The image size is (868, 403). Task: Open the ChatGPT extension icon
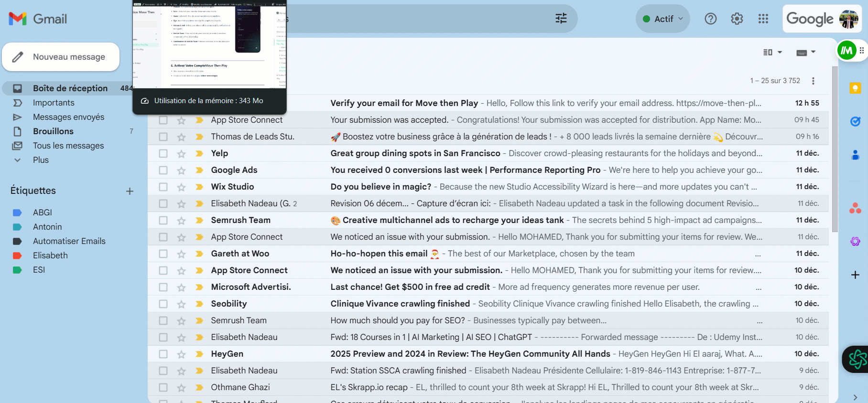[857, 359]
